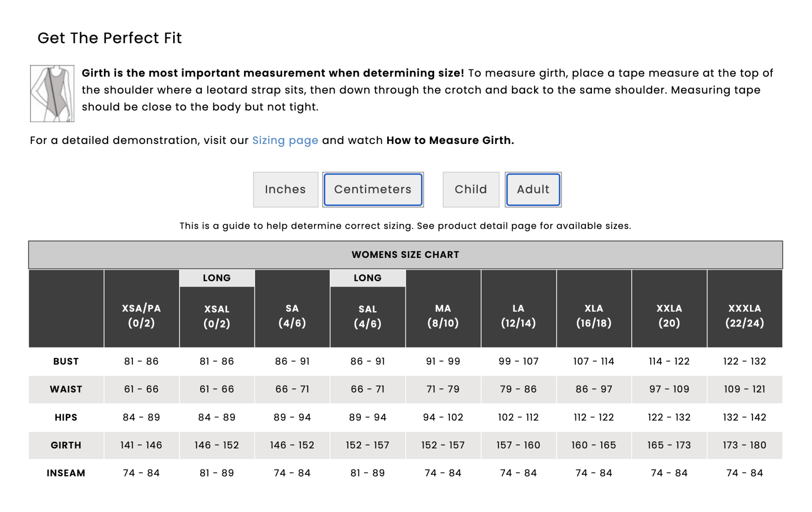
Task: Select the MA (8/10) column header
Action: 443,316
